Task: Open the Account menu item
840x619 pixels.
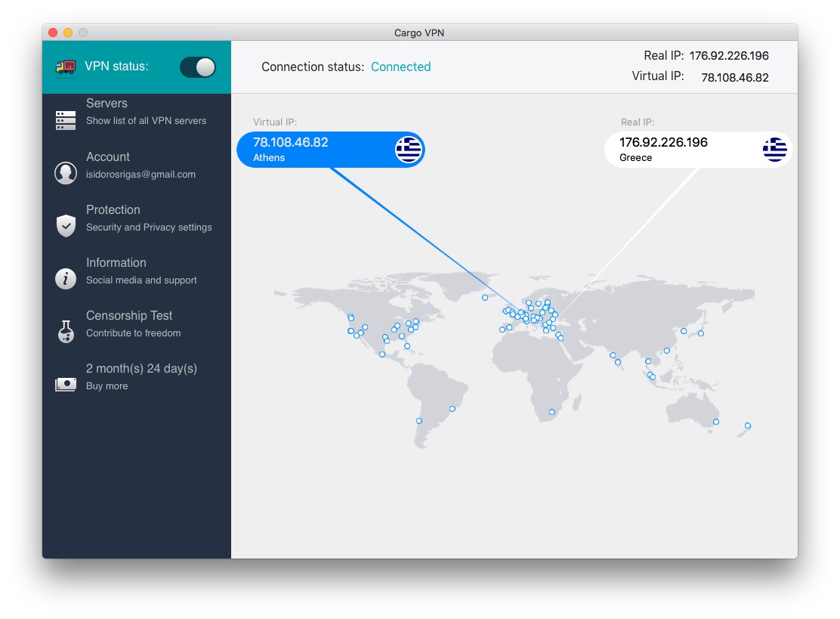Action: click(137, 165)
